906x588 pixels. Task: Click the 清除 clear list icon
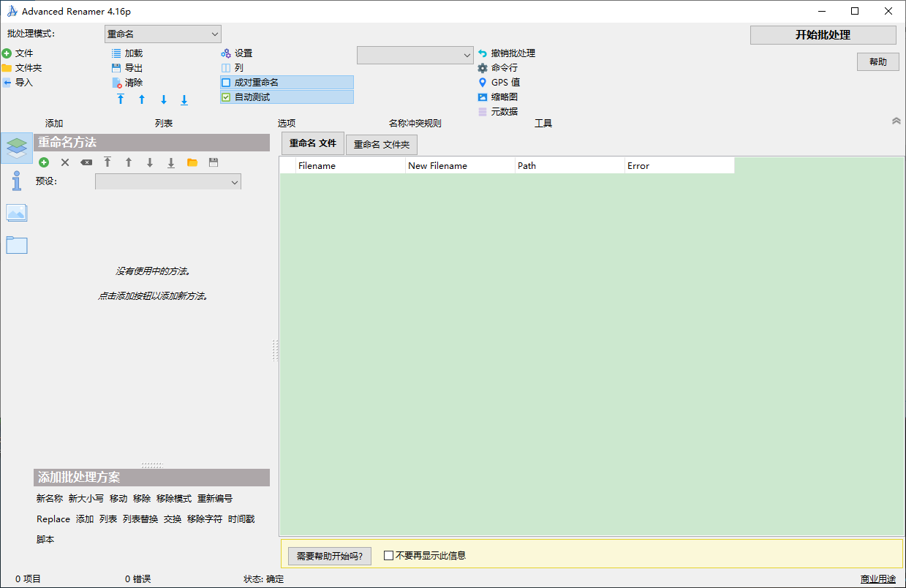click(x=116, y=83)
